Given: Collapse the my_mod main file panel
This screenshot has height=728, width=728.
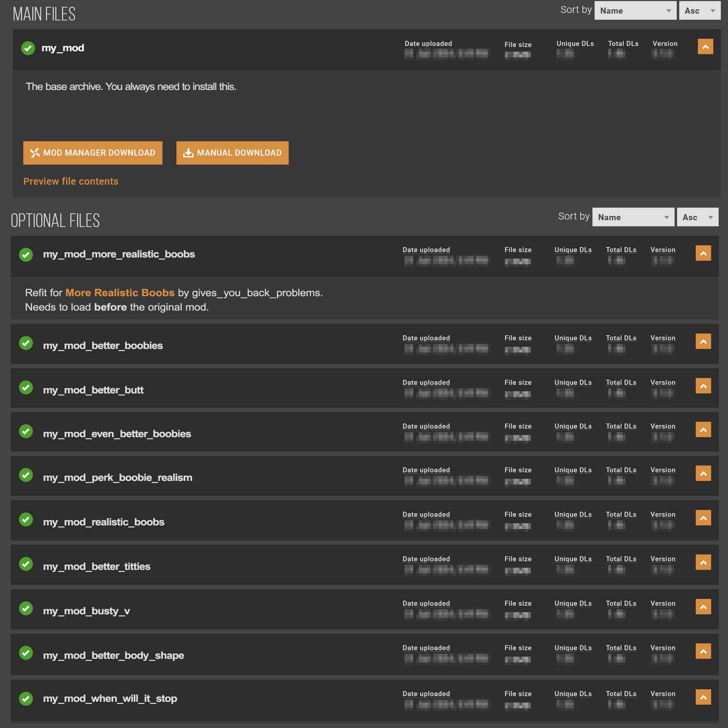Looking at the screenshot, I should click(x=705, y=47).
